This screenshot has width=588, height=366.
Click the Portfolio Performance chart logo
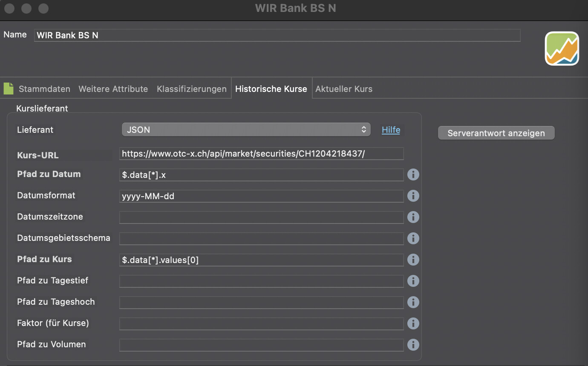click(562, 49)
